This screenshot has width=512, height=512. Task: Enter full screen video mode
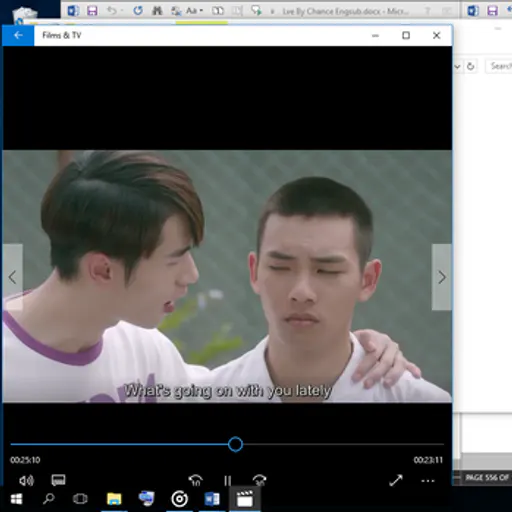(x=396, y=480)
